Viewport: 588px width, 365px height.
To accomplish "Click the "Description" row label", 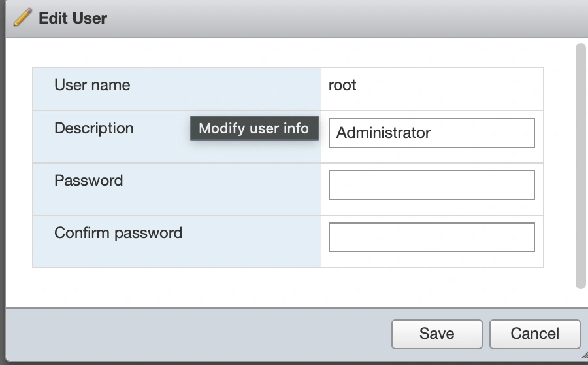I will point(93,128).
